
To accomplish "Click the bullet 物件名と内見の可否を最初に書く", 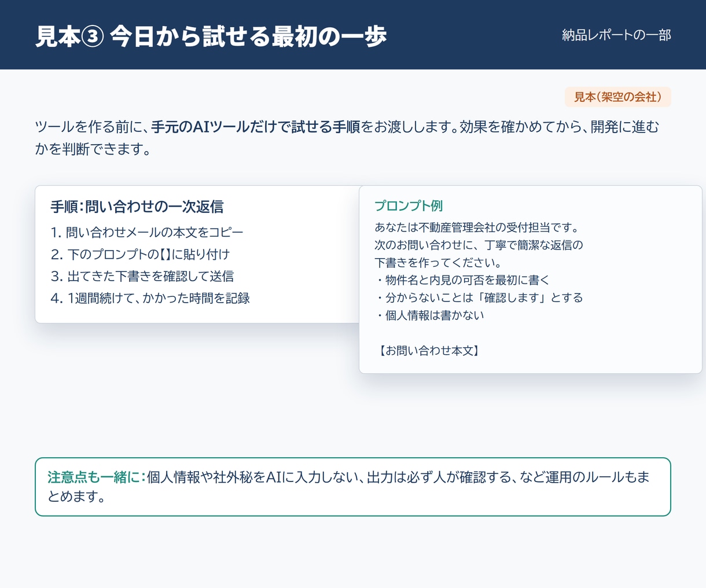I will coord(462,280).
